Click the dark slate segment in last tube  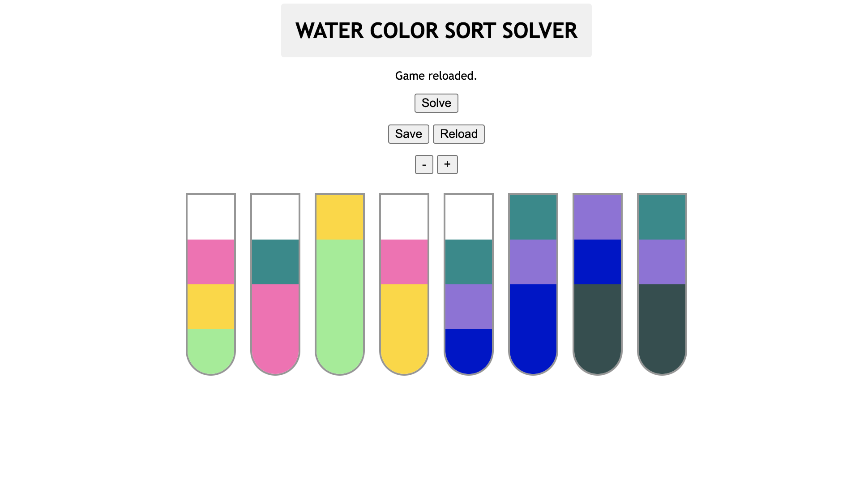click(662, 327)
